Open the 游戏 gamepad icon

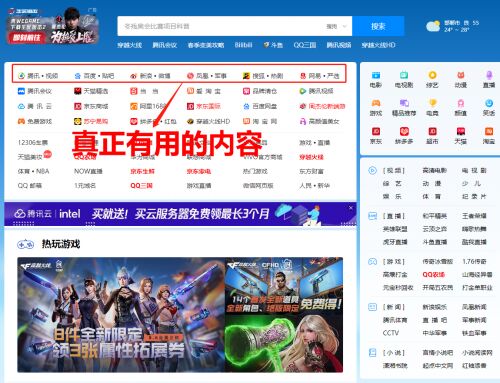coord(376,103)
